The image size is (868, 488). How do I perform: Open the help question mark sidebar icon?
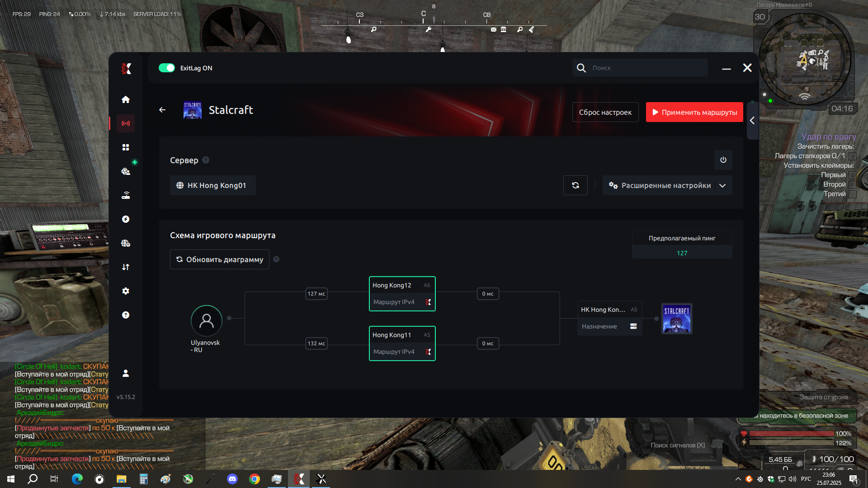tap(126, 315)
